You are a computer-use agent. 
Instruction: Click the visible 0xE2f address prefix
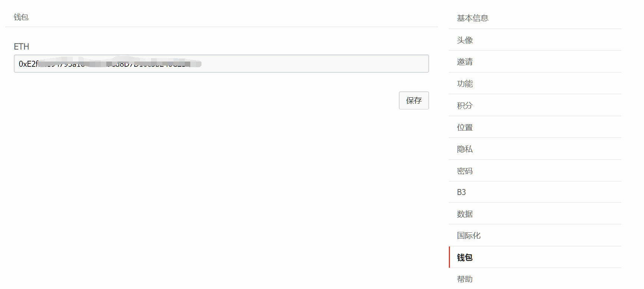pyautogui.click(x=28, y=64)
